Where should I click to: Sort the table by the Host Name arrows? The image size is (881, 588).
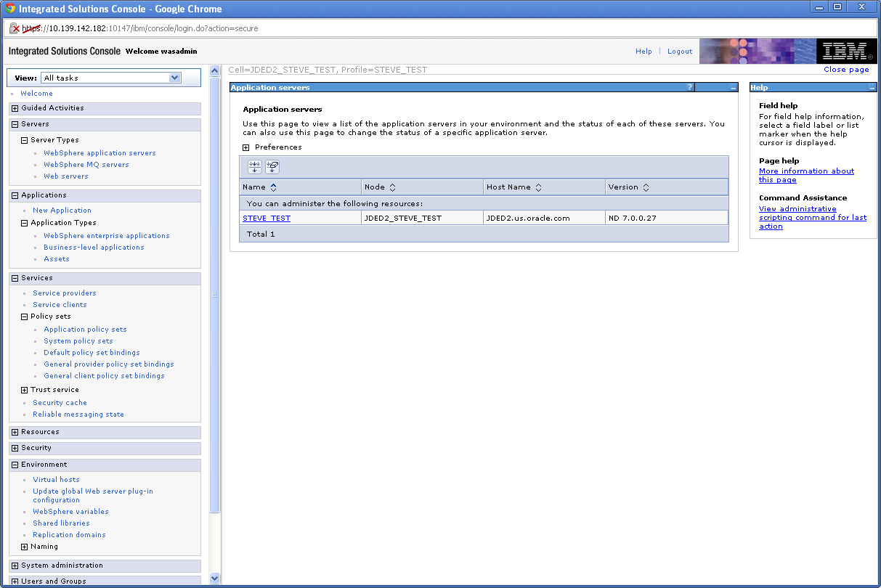[x=538, y=187]
